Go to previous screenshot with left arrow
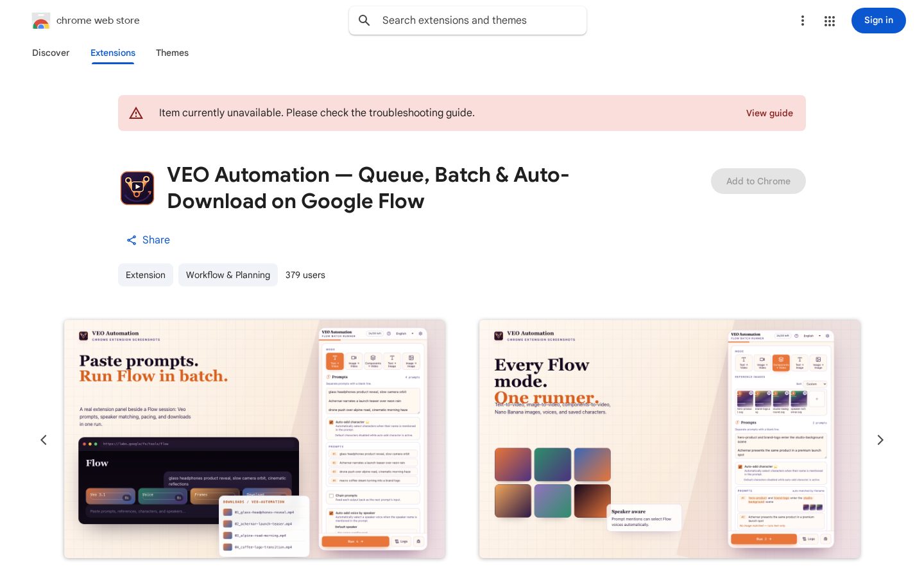 point(44,440)
